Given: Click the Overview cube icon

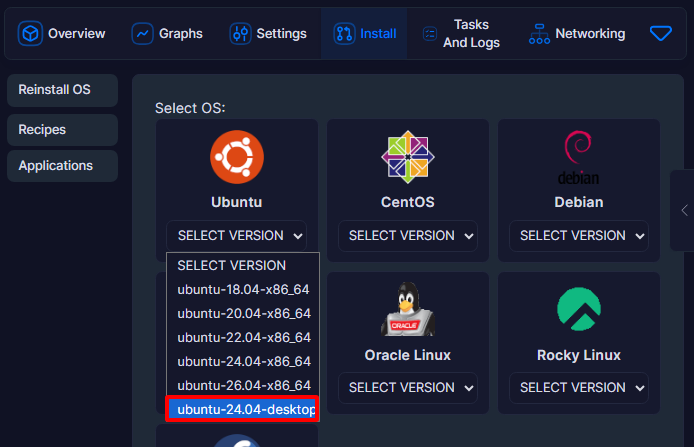Looking at the screenshot, I should (30, 34).
